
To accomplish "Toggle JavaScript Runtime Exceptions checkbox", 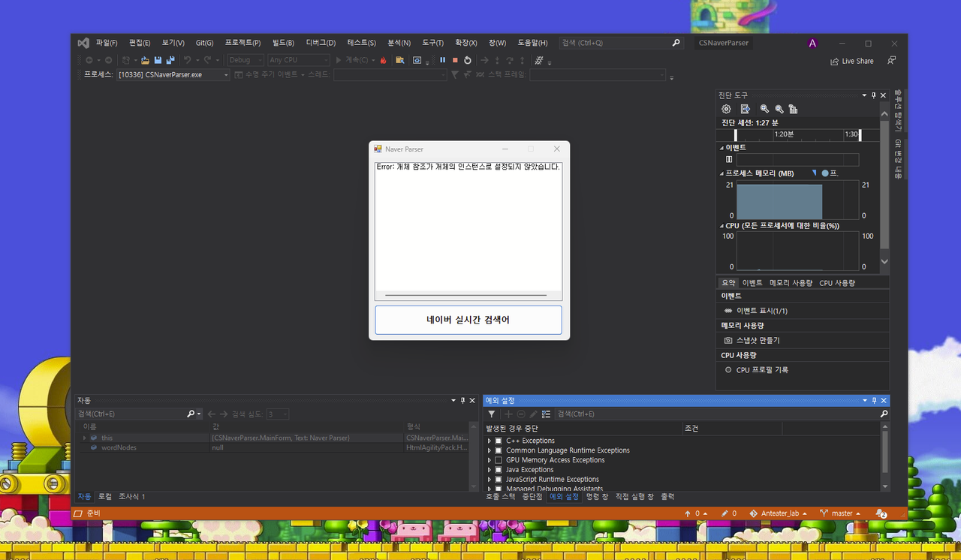I will (499, 479).
